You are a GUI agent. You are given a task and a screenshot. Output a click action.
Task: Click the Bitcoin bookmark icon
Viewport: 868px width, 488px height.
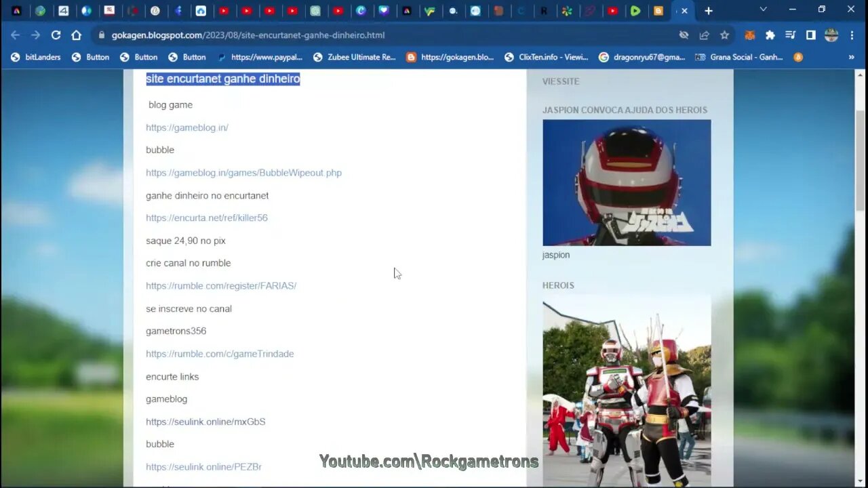pyautogui.click(x=798, y=57)
